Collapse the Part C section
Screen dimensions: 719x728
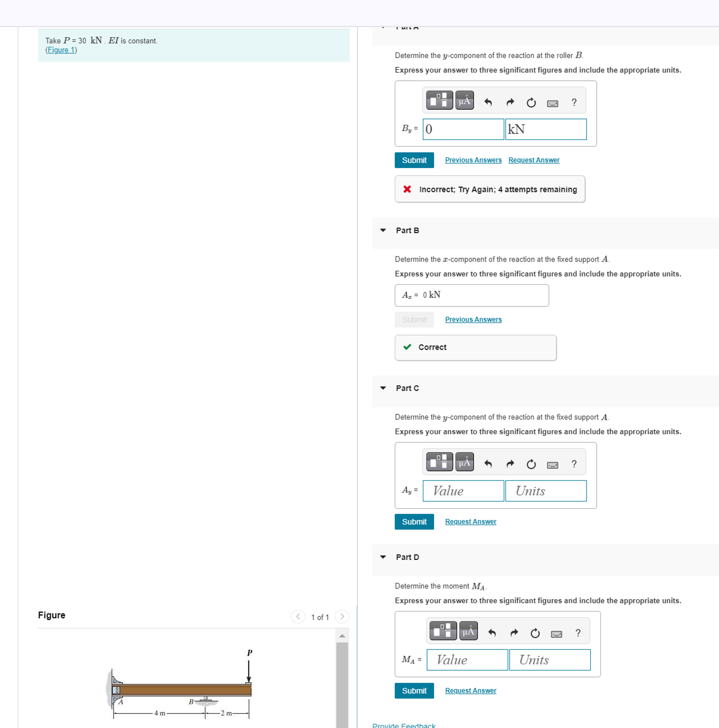383,388
